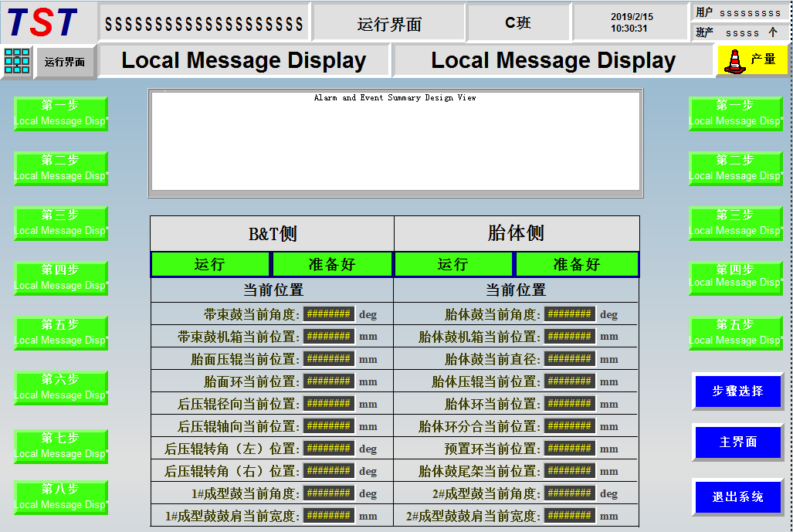This screenshot has width=793, height=532.
Task: Click the 带束鼓当前角度 value field
Action: [x=329, y=314]
